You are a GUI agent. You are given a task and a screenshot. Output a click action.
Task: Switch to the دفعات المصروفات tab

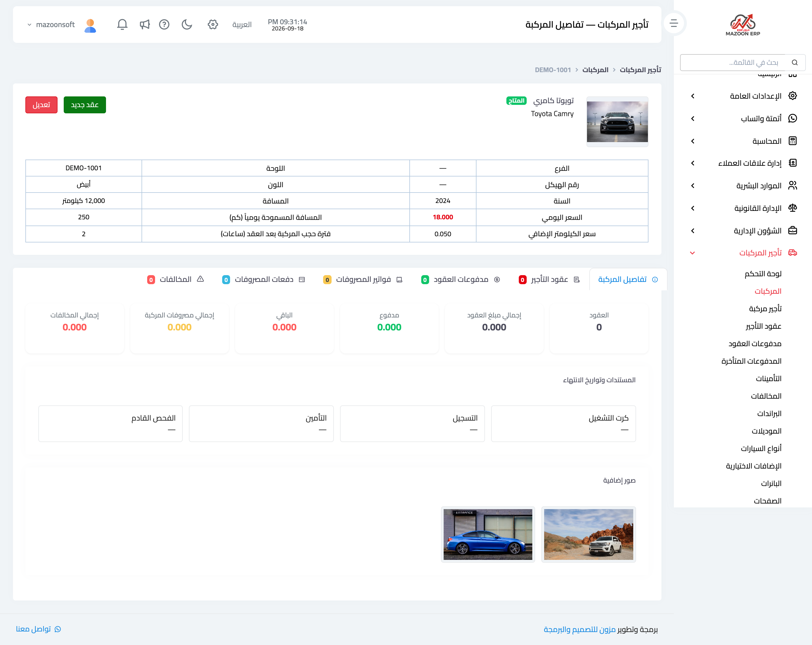(263, 279)
